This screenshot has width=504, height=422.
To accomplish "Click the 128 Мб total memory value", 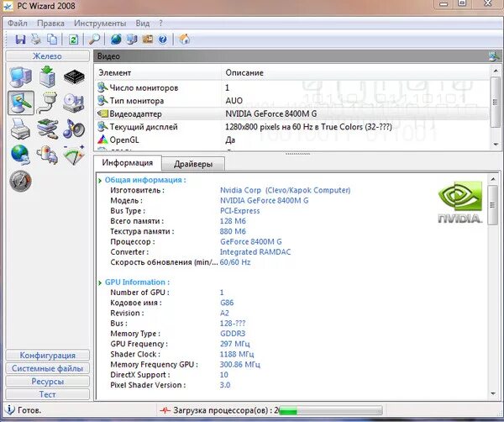I will [233, 221].
